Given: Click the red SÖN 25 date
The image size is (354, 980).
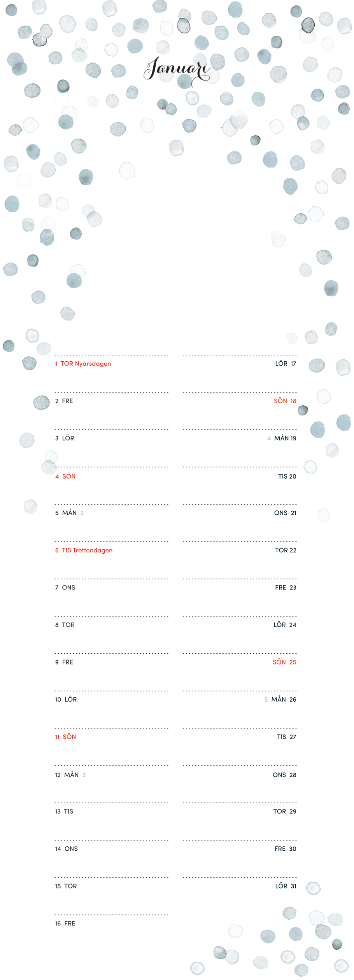Looking at the screenshot, I should pyautogui.click(x=284, y=662).
